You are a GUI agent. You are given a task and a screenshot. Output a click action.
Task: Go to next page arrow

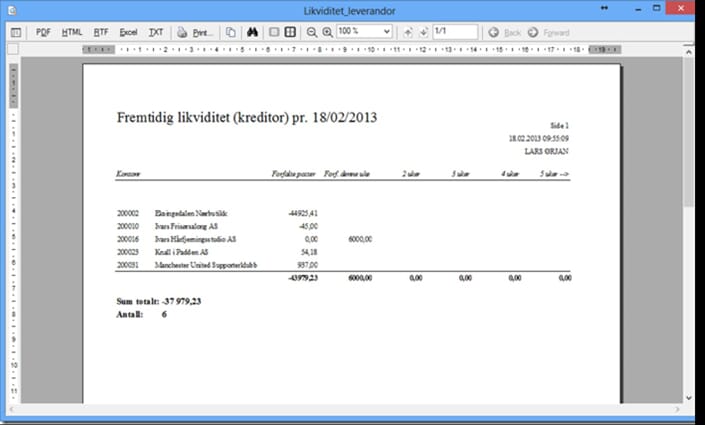pos(423,32)
